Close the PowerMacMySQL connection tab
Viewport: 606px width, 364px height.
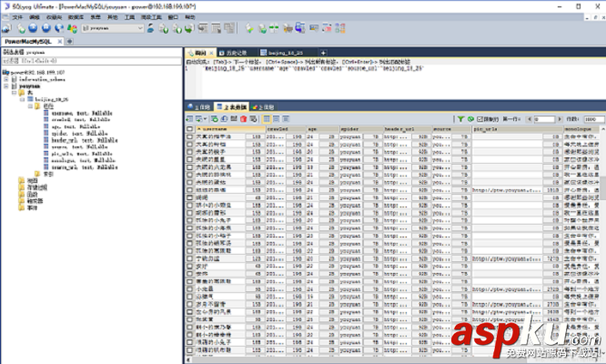60,41
